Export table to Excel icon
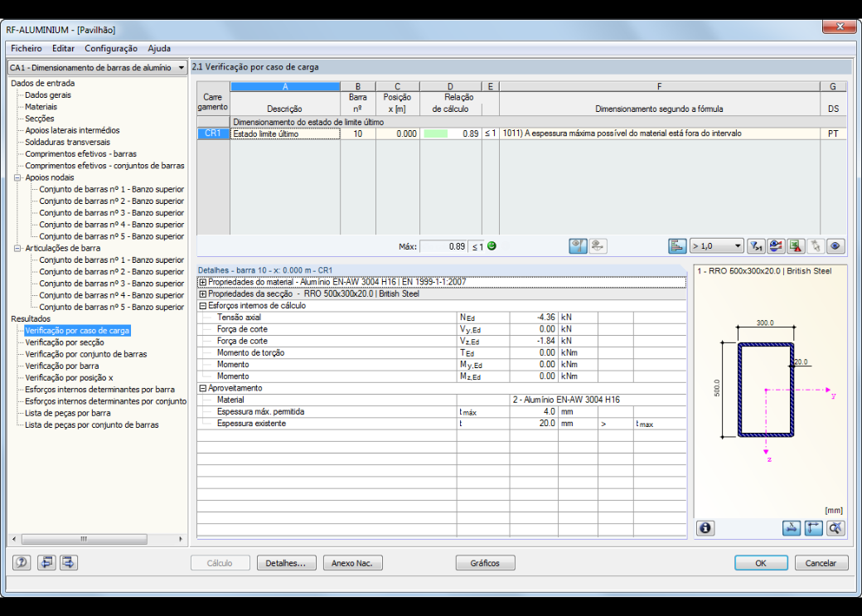The image size is (862, 616). [x=796, y=246]
